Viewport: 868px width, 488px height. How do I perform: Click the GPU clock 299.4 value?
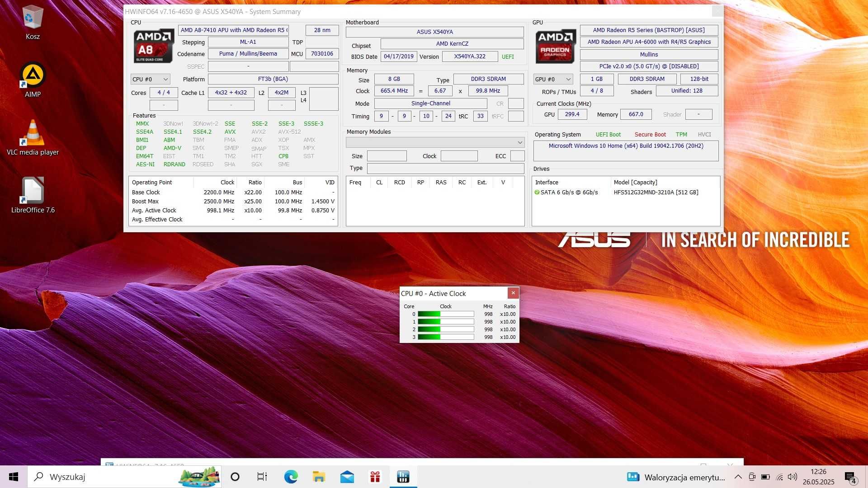point(572,114)
